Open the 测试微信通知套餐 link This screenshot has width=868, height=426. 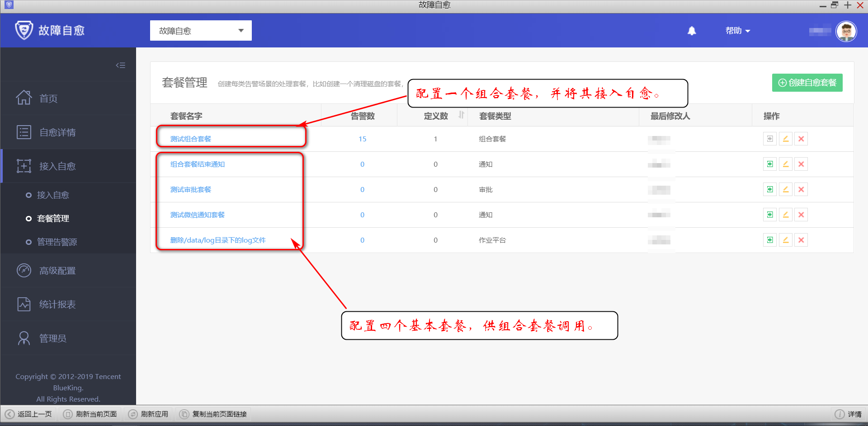[x=198, y=215]
